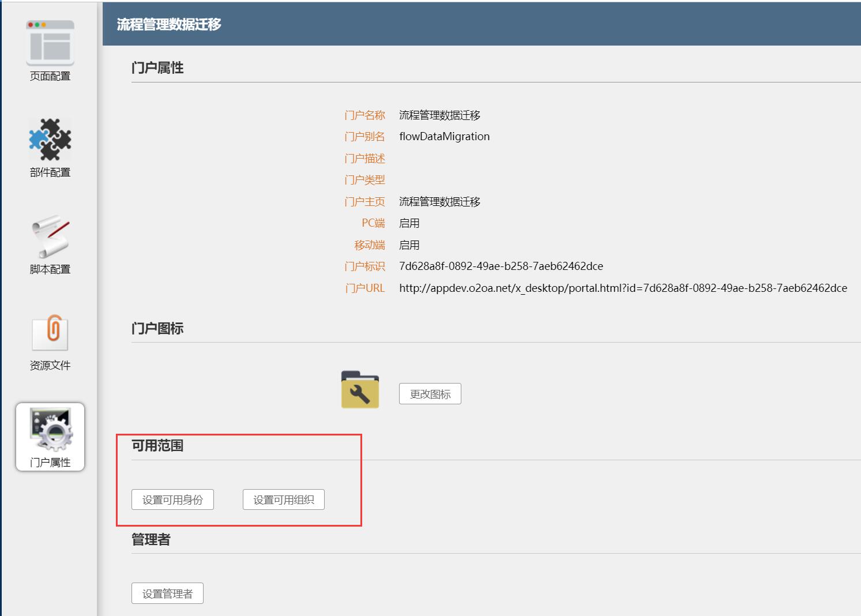The height and width of the screenshot is (616, 861).
Task: Click the 门户别名 label
Action: coord(364,136)
